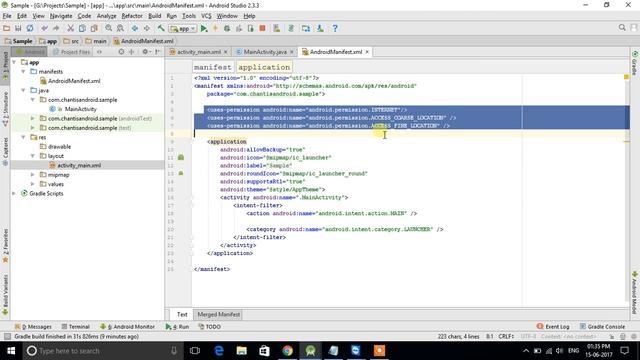The height and width of the screenshot is (360, 640).
Task: Select MainActivity in project tree
Action: click(x=80, y=109)
